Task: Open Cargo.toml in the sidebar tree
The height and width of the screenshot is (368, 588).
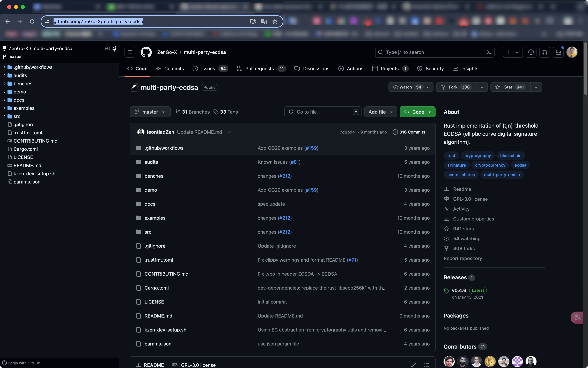Action: [26, 149]
